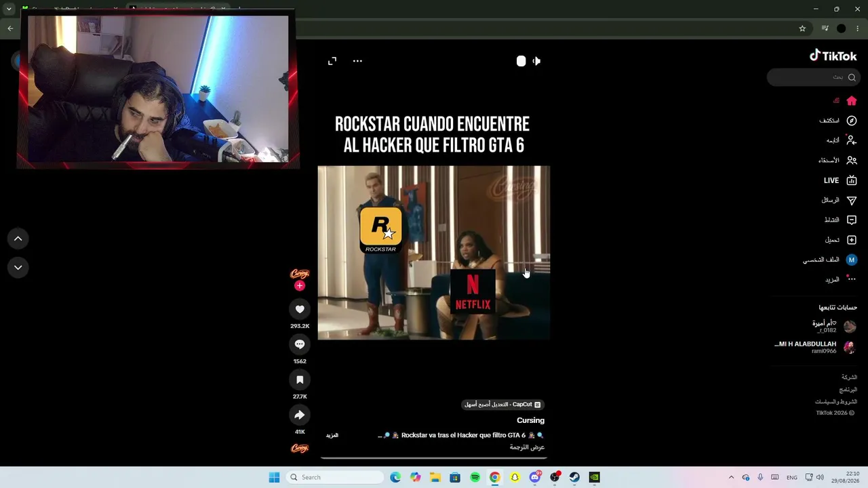Click the عرض الترجمة show translation link
This screenshot has width=868, height=488.
coord(527,447)
